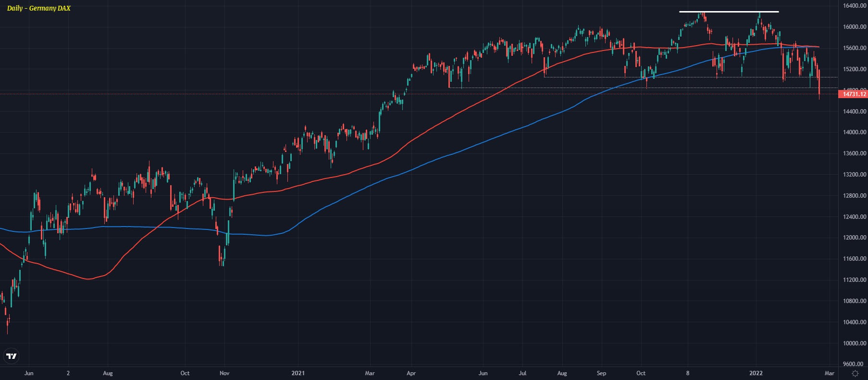Click the 15600.00 price axis label
Screen dimensions: 868x380
tap(855, 48)
